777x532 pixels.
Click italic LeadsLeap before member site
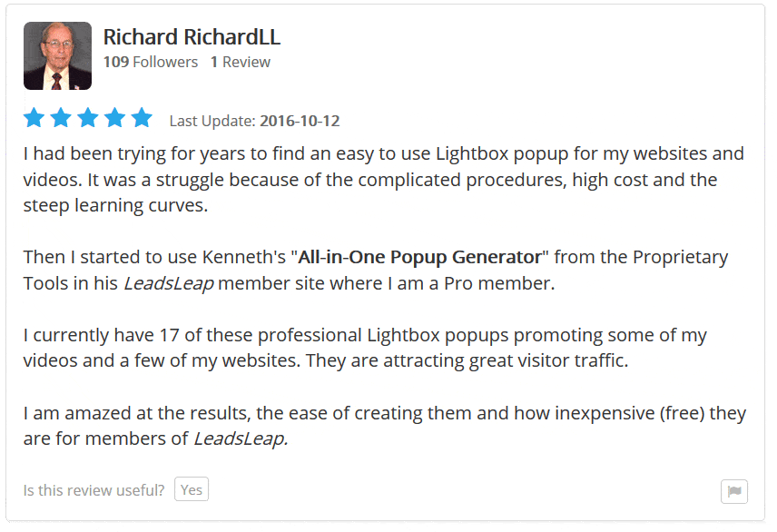tap(169, 283)
